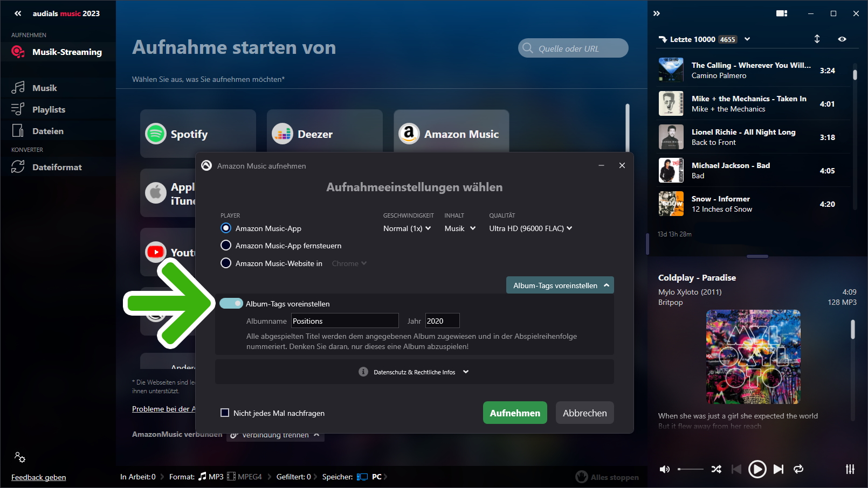This screenshot has height=488, width=868.
Task: Click the play button
Action: pos(757,469)
